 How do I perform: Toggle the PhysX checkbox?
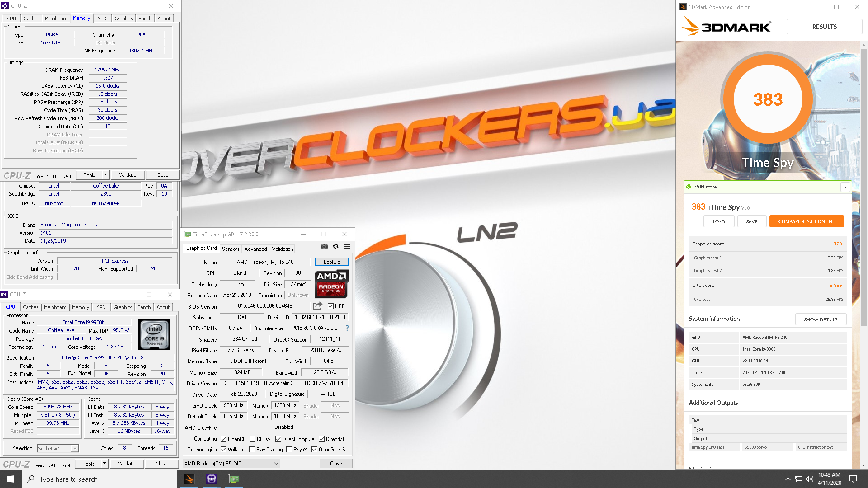tap(289, 450)
